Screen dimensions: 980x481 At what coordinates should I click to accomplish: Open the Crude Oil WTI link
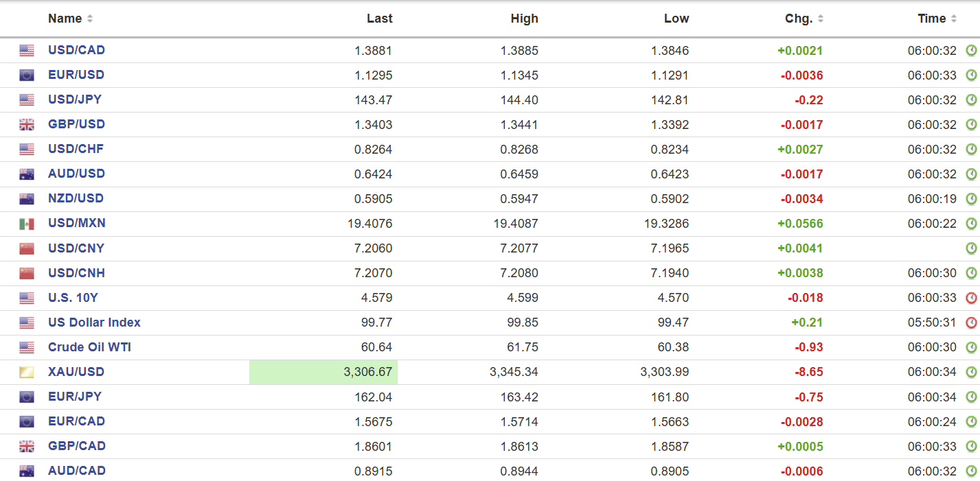[89, 347]
